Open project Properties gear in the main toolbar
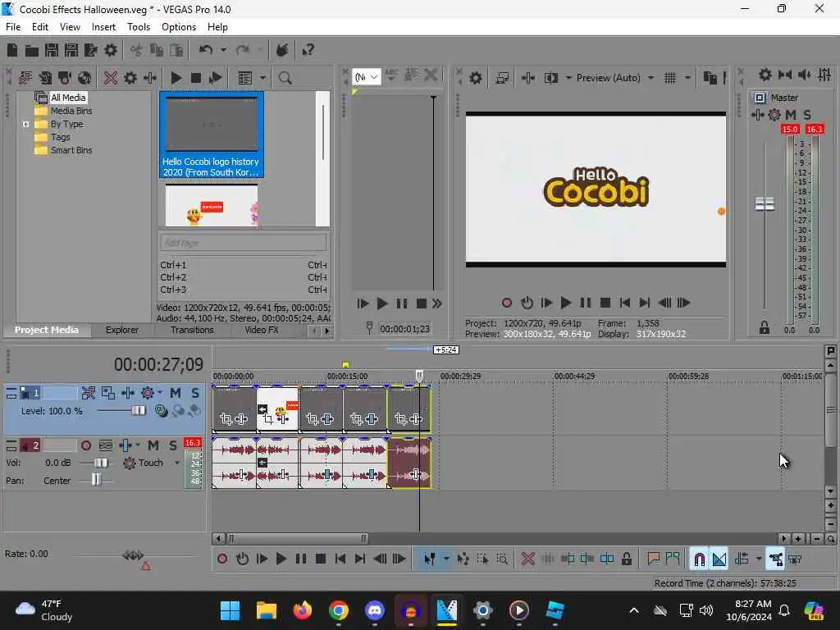Screen dimensions: 840x630 [111, 50]
